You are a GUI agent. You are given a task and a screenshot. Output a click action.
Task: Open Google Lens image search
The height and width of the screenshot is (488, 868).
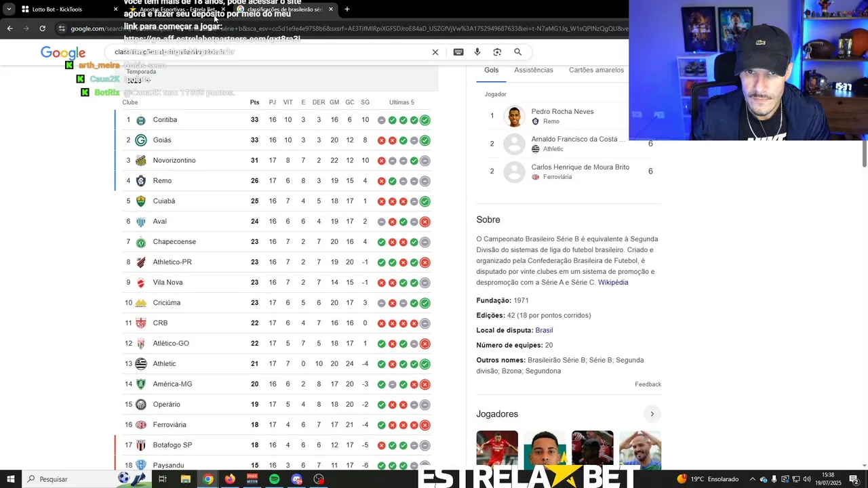pos(497,52)
